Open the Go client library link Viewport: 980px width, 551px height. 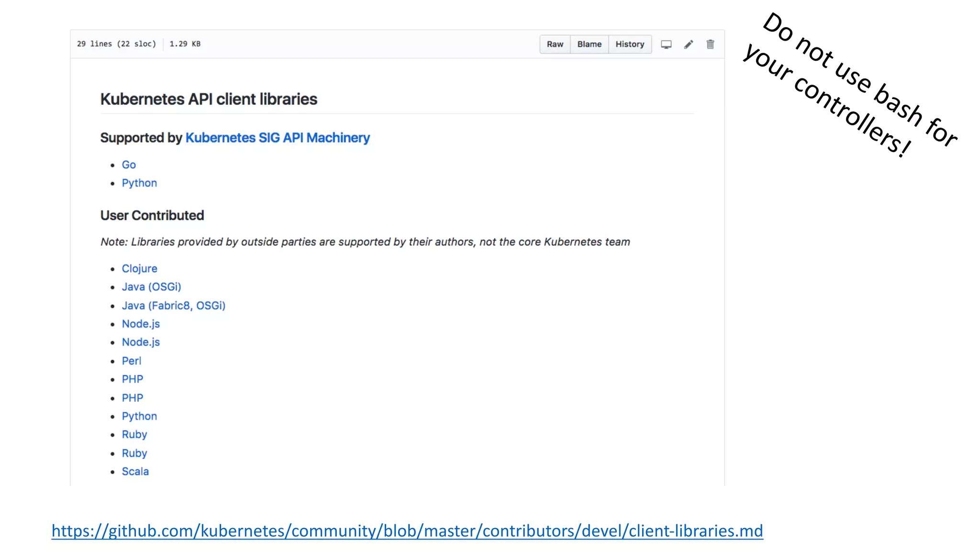[129, 165]
